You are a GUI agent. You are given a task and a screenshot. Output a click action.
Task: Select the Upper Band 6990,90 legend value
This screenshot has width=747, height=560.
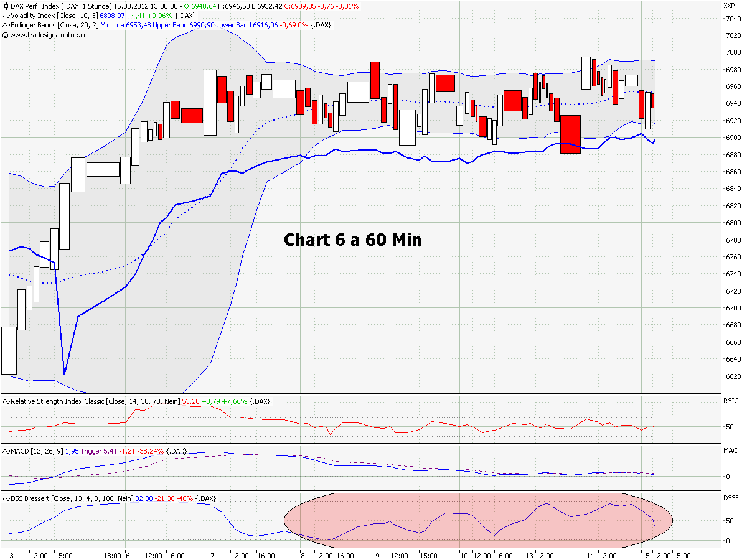pos(181,25)
